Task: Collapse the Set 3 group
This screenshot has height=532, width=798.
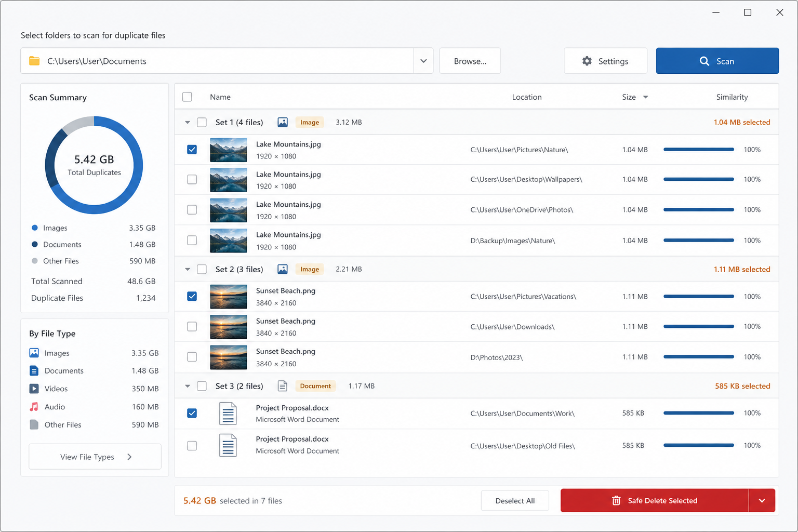Action: [x=188, y=386]
